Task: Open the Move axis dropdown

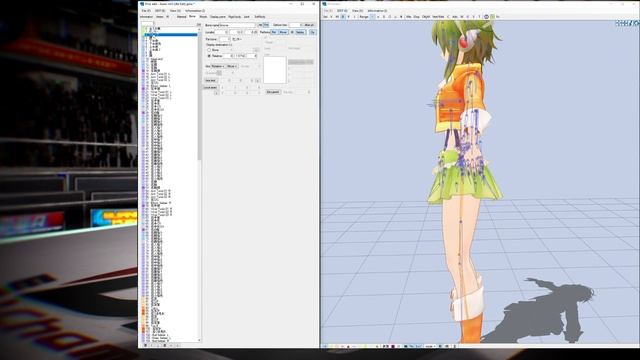Action: pyautogui.click(x=231, y=66)
